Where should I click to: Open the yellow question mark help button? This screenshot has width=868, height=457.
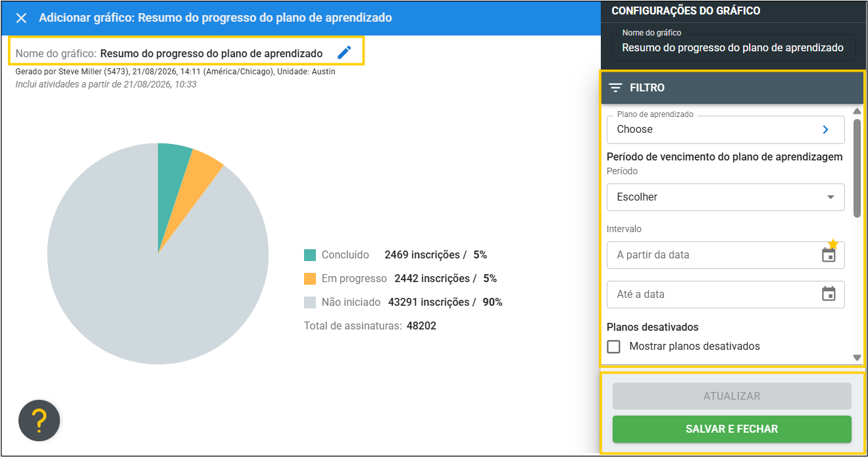[39, 420]
